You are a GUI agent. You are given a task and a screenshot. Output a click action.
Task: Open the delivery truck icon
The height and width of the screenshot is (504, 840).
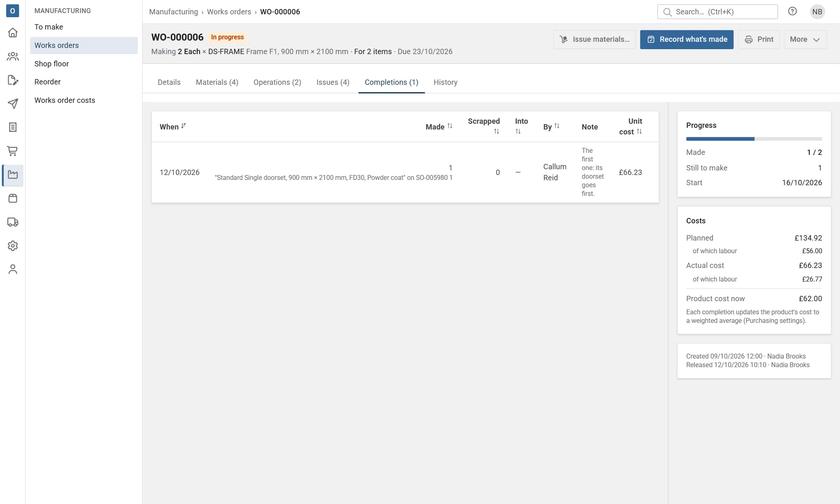pos(13,222)
